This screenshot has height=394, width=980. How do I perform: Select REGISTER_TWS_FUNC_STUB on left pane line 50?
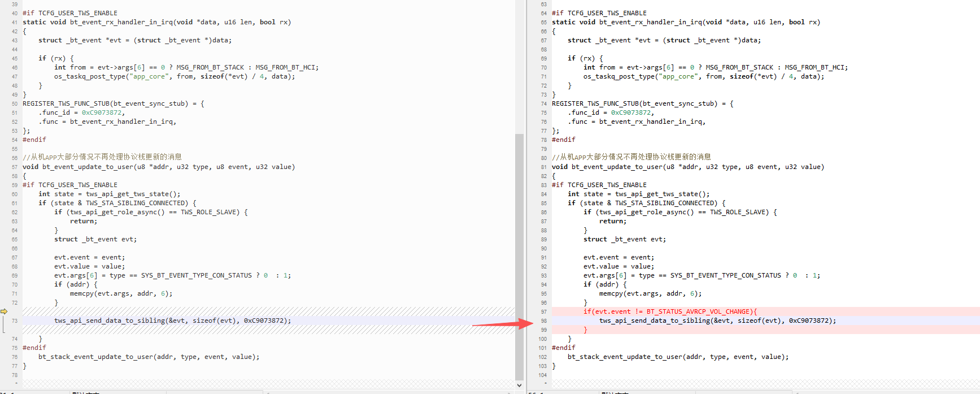point(66,103)
